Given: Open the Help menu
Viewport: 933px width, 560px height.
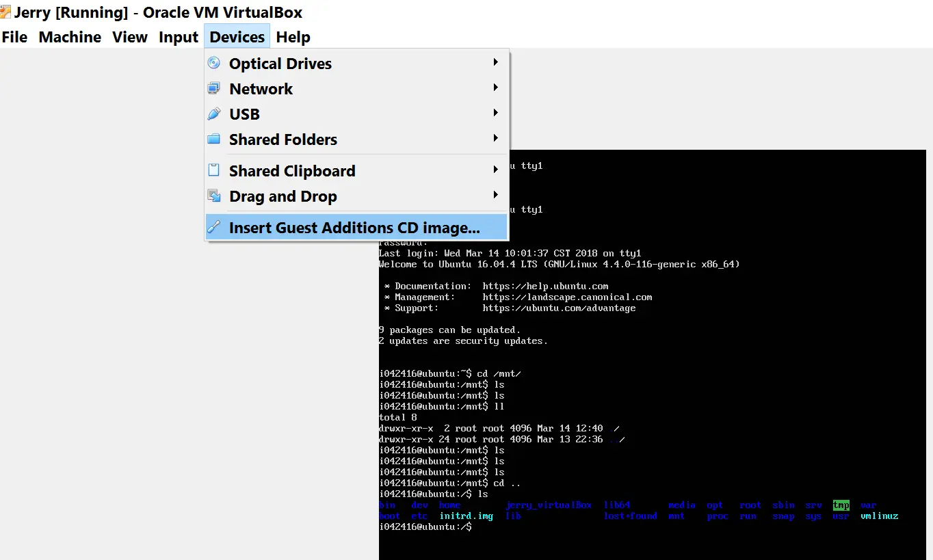Looking at the screenshot, I should tap(293, 37).
